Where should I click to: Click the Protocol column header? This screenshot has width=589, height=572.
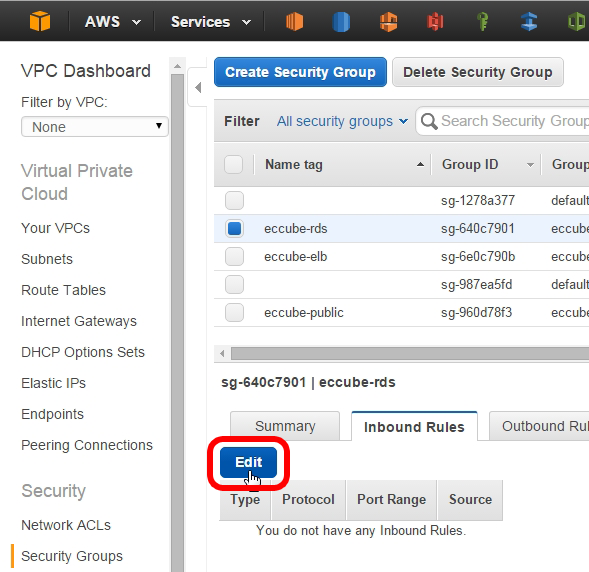point(308,500)
